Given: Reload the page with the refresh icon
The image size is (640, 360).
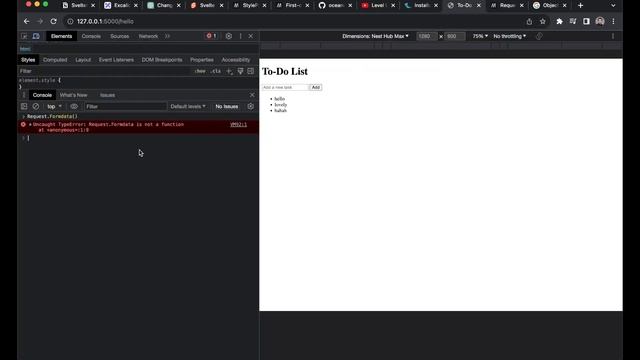Looking at the screenshot, I should coord(53,21).
